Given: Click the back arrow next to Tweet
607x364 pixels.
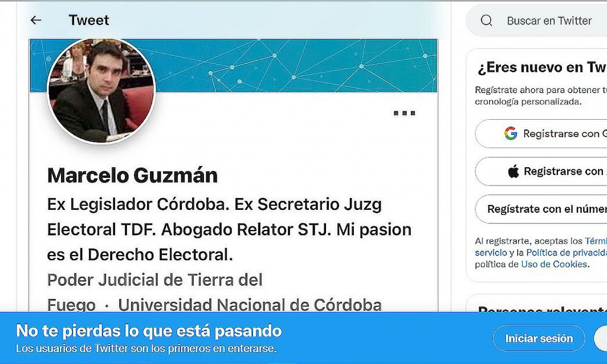Looking at the screenshot, I should coord(36,20).
